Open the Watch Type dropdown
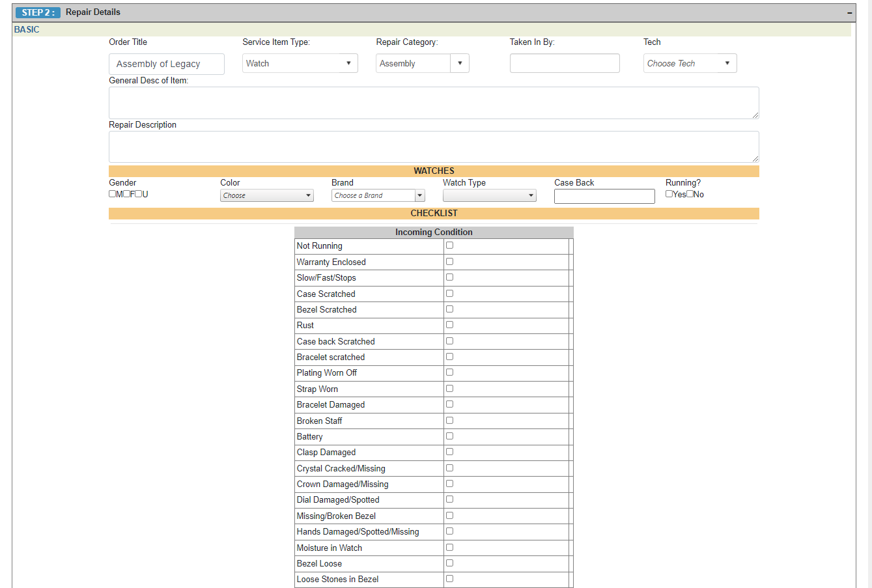872x588 pixels. [489, 195]
